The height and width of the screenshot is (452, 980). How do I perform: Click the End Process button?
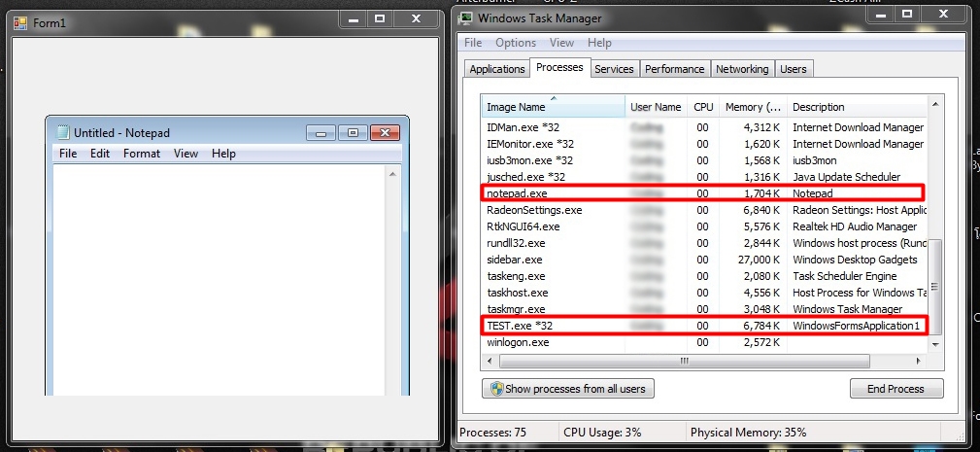(x=896, y=388)
